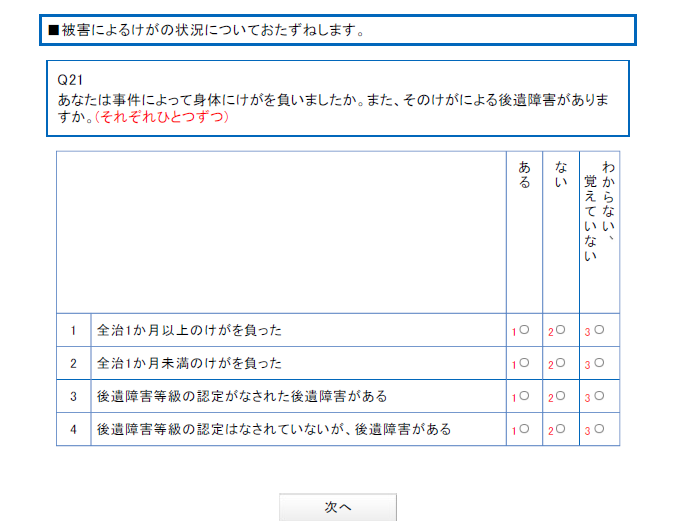Click the row text 全治1か月以上のけがを負った
This screenshot has width=679, height=530.
(x=189, y=330)
